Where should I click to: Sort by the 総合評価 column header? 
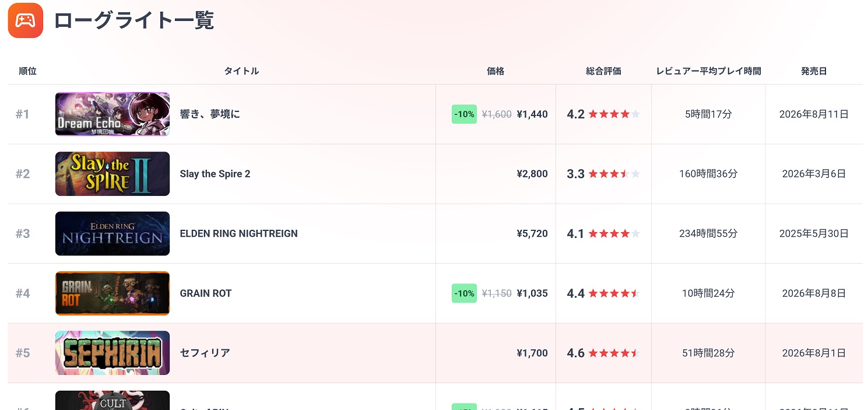603,71
